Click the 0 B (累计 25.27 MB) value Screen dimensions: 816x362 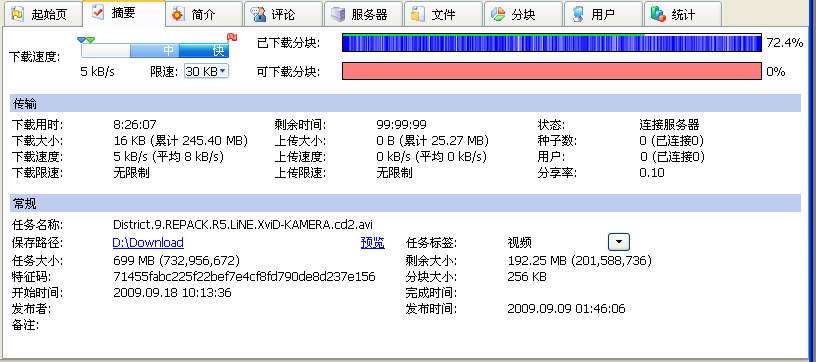(432, 141)
